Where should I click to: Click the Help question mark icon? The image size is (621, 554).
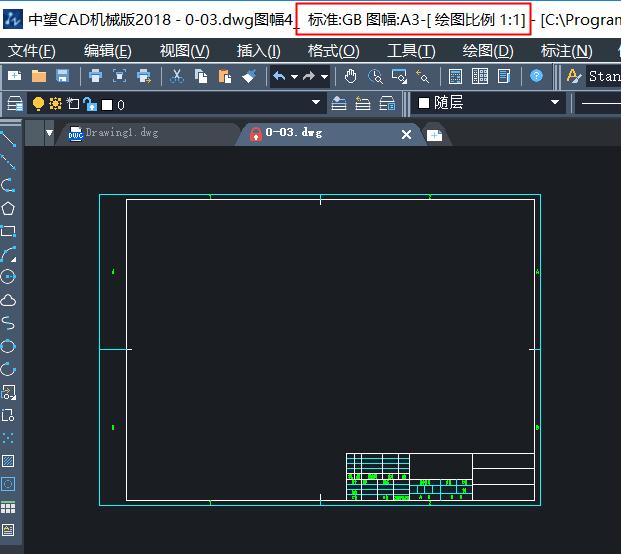pos(537,76)
